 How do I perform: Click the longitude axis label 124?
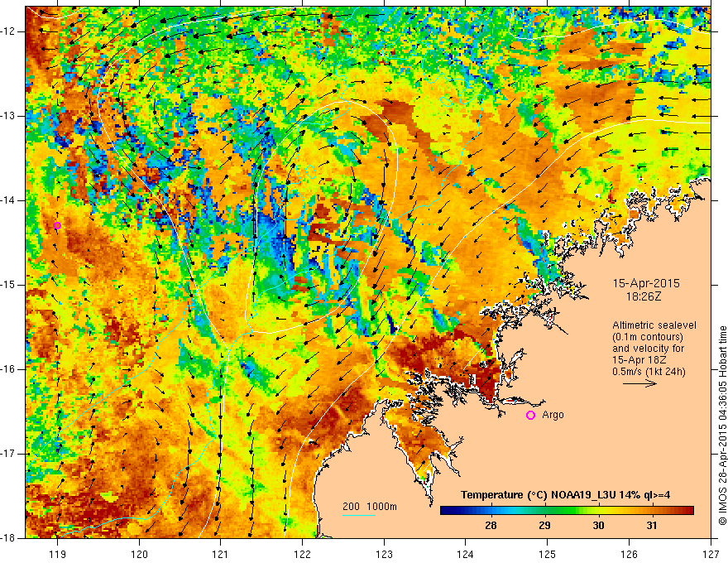click(x=466, y=554)
